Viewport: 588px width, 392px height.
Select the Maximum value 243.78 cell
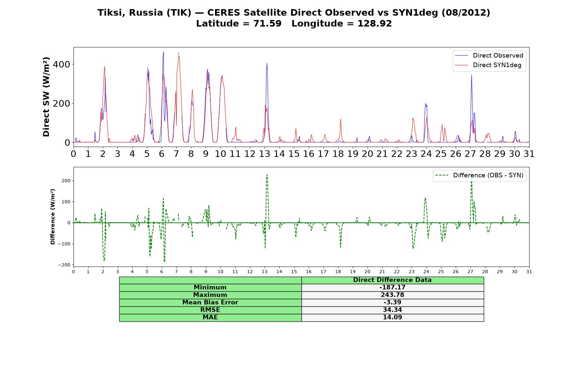tap(392, 295)
